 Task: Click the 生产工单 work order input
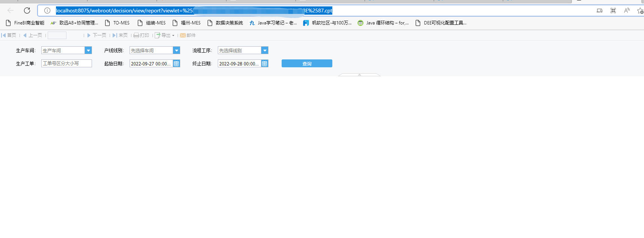tap(66, 64)
